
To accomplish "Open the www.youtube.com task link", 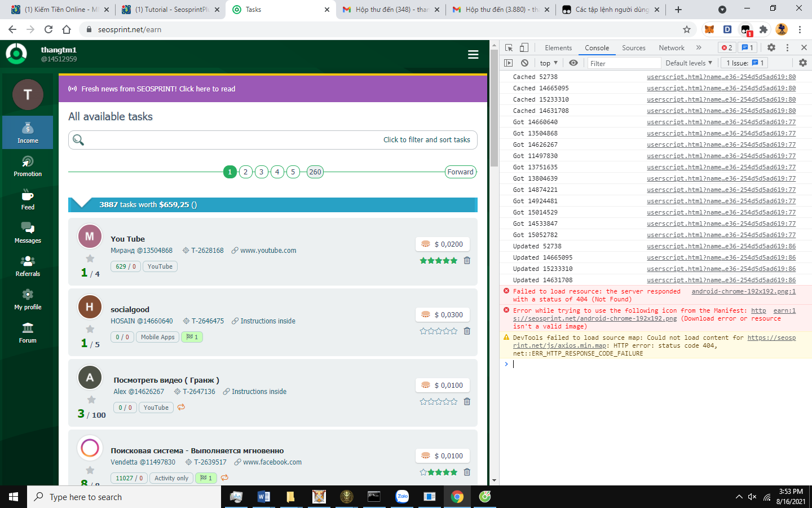I will 268,251.
